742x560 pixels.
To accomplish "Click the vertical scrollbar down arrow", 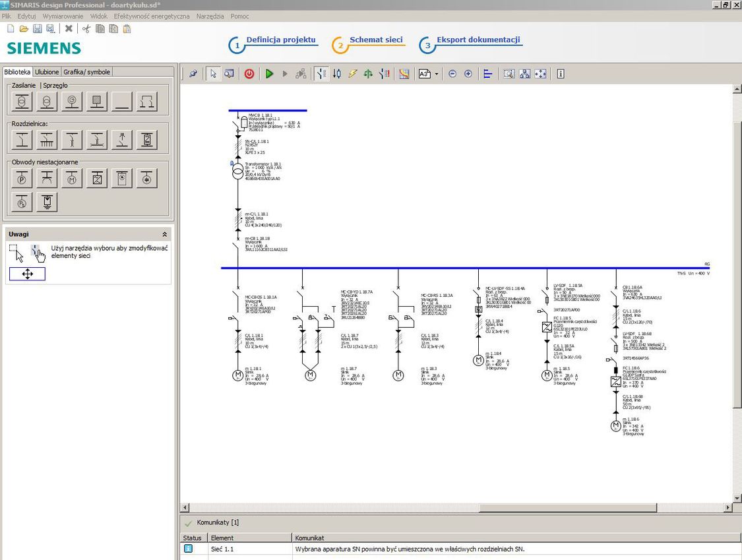I will coord(737,498).
